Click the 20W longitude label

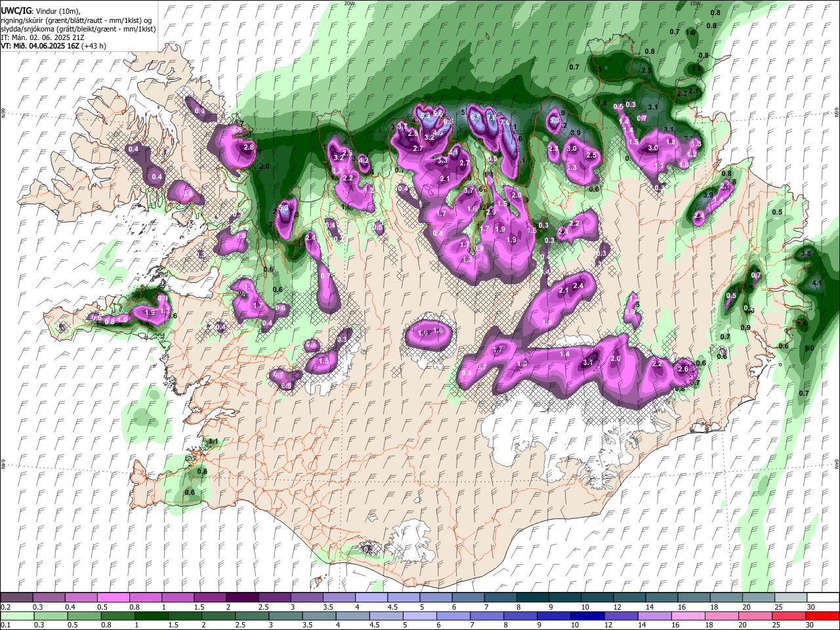(x=349, y=3)
